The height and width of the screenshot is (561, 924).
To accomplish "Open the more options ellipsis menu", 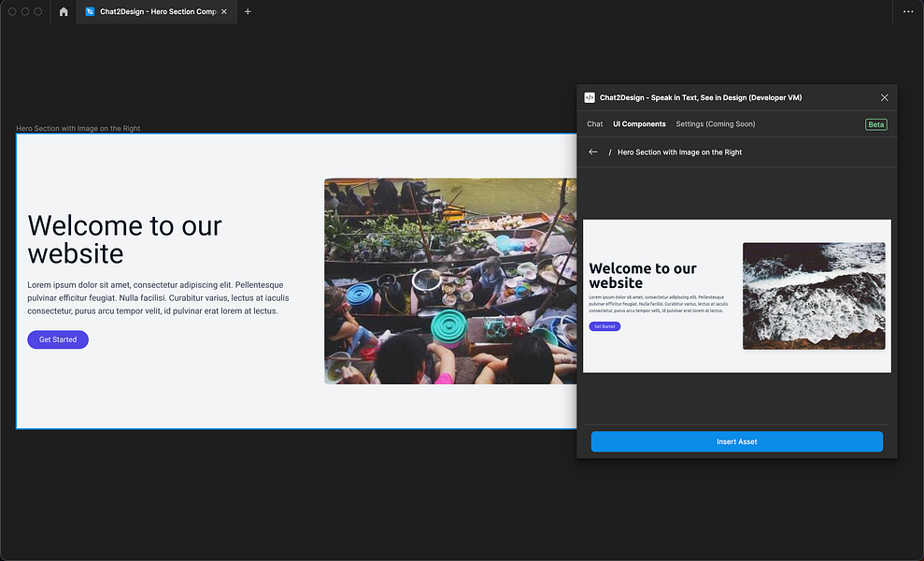I will (x=910, y=11).
